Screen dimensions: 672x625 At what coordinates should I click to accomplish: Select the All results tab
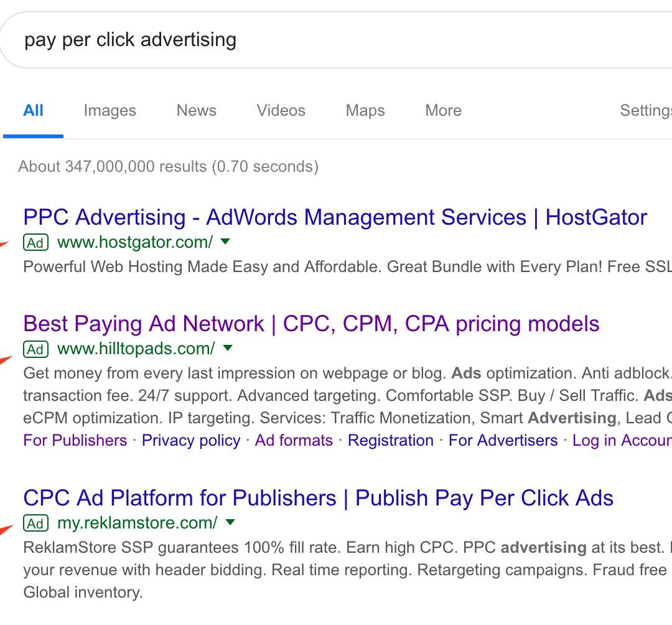[x=33, y=111]
